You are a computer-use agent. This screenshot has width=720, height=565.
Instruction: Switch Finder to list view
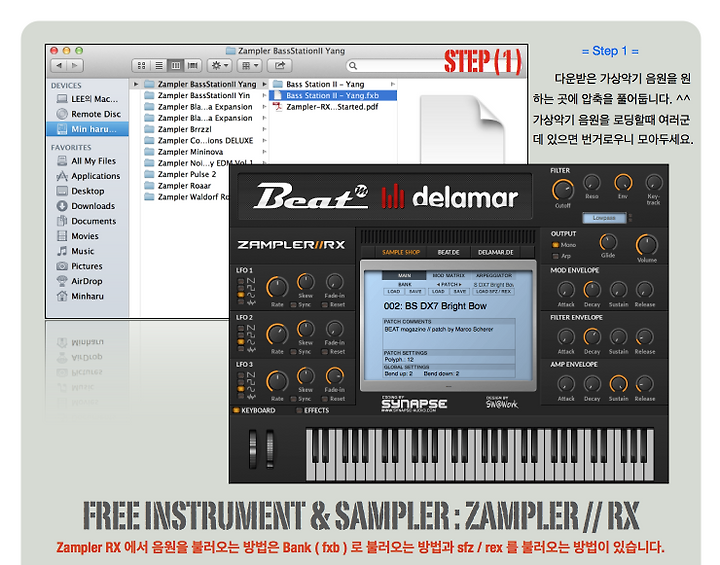(159, 66)
